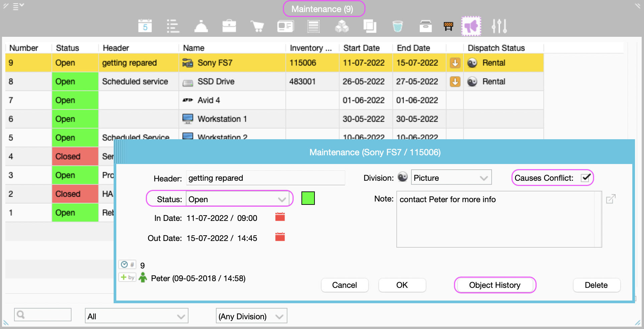Image resolution: width=644 pixels, height=329 pixels.
Task: Sort by the Inventory column header
Action: 311,48
